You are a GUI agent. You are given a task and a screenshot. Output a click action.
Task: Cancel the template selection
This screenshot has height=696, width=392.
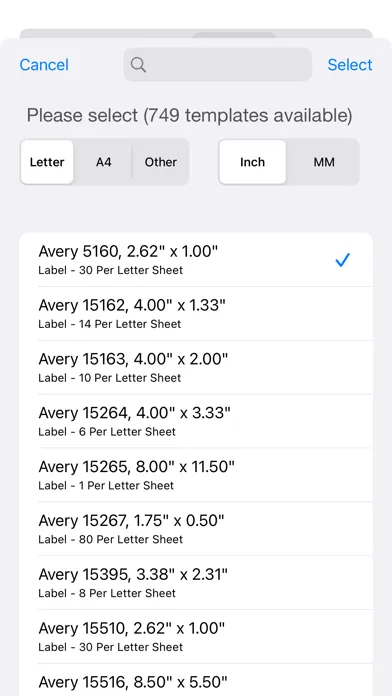pos(44,65)
